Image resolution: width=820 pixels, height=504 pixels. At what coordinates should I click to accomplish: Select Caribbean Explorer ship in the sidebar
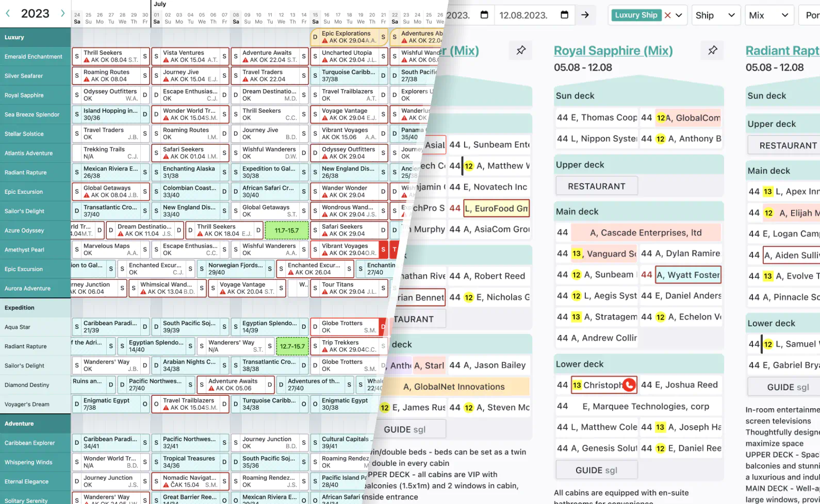coord(29,443)
